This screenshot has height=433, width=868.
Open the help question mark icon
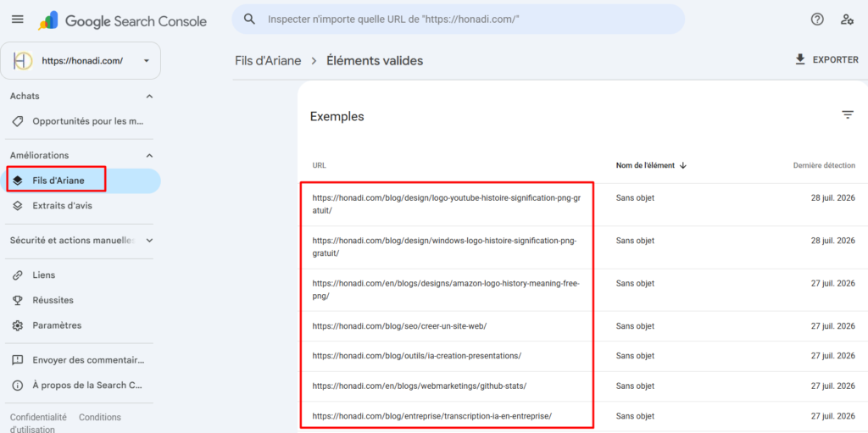coord(817,19)
